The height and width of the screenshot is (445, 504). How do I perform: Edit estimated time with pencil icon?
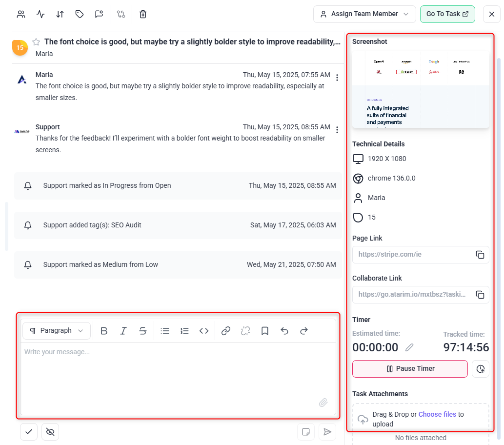409,347
